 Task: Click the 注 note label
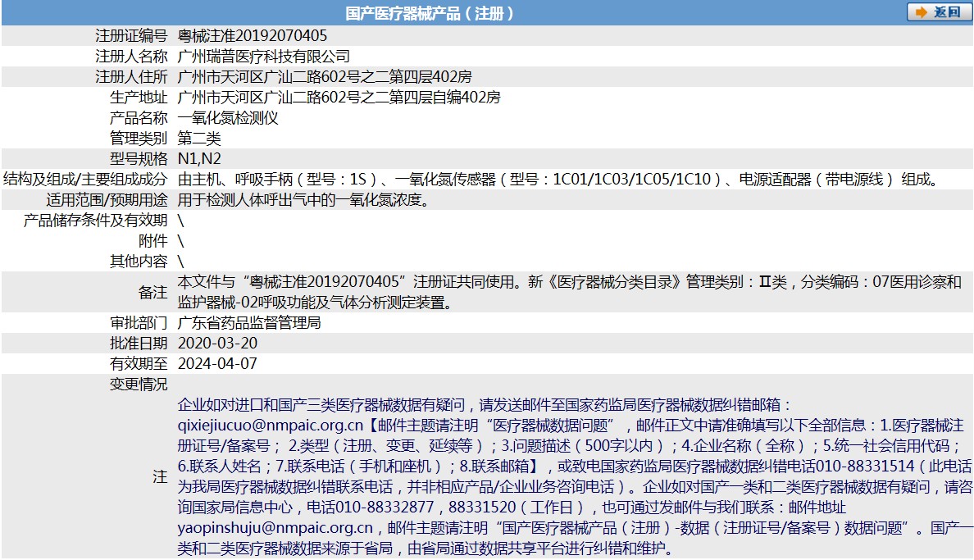click(160, 476)
